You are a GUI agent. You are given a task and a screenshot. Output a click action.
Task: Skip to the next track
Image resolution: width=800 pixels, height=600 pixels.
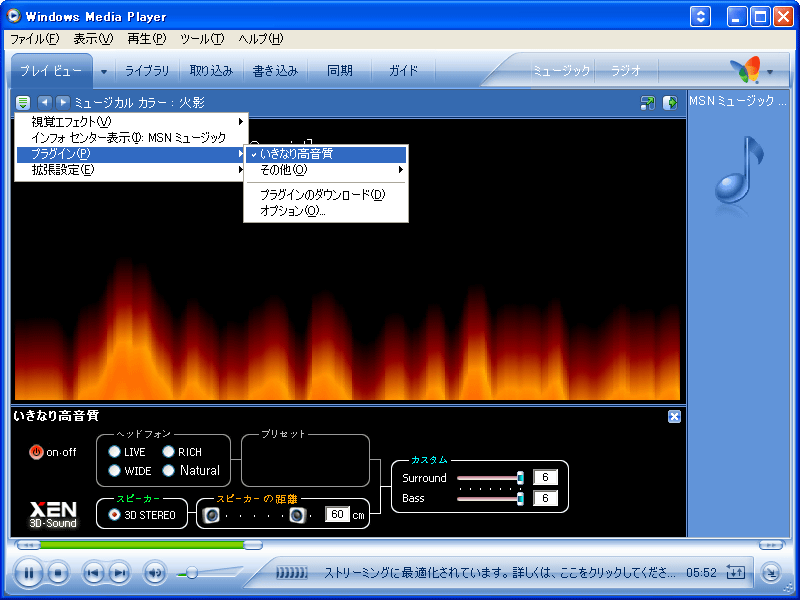(119, 573)
